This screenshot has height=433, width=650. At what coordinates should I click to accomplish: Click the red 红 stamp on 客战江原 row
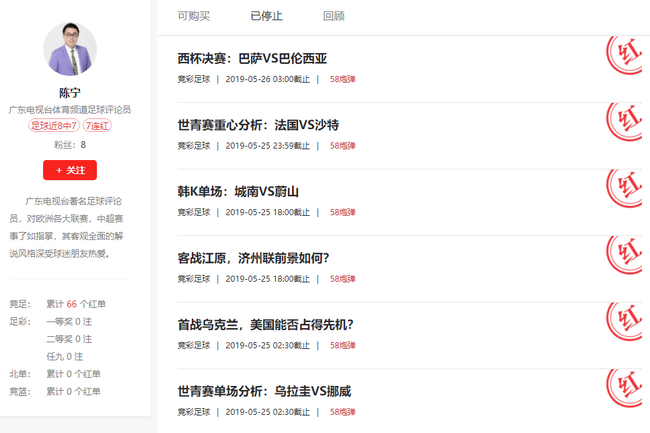tap(629, 257)
